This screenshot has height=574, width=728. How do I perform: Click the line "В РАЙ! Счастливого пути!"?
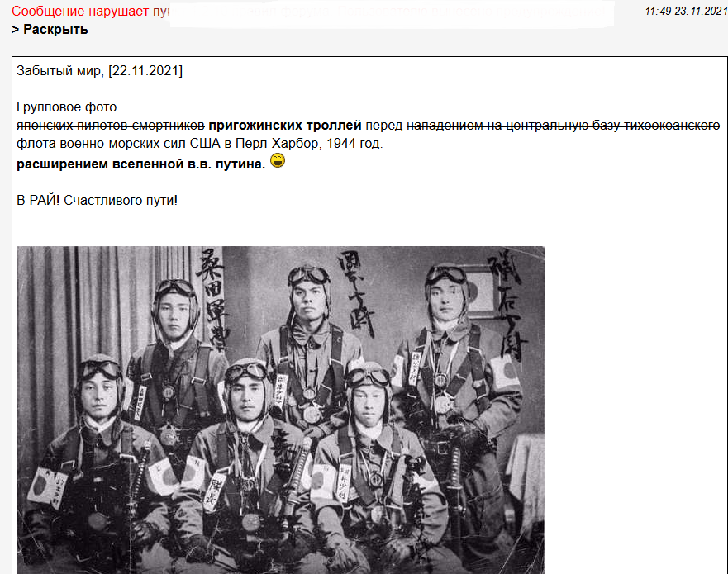pyautogui.click(x=97, y=201)
